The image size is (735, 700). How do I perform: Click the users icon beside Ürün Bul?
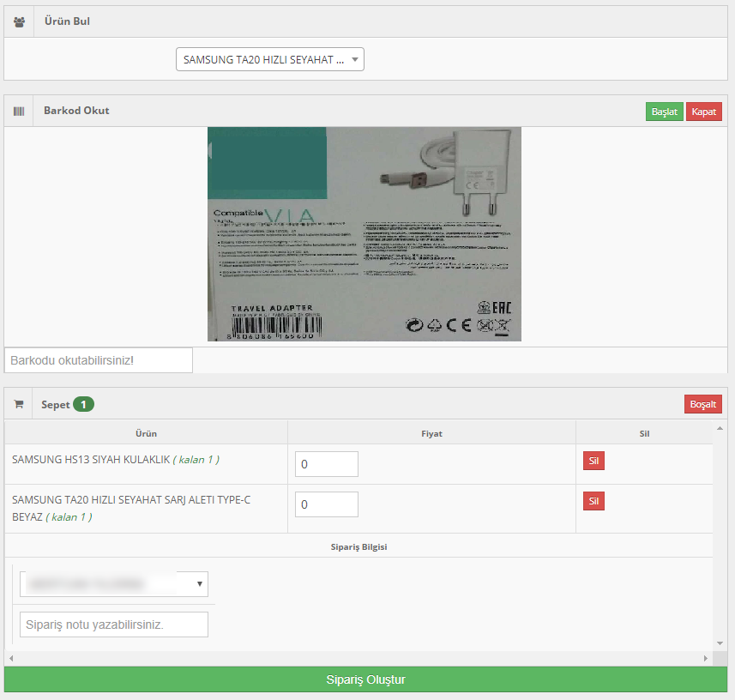click(19, 22)
